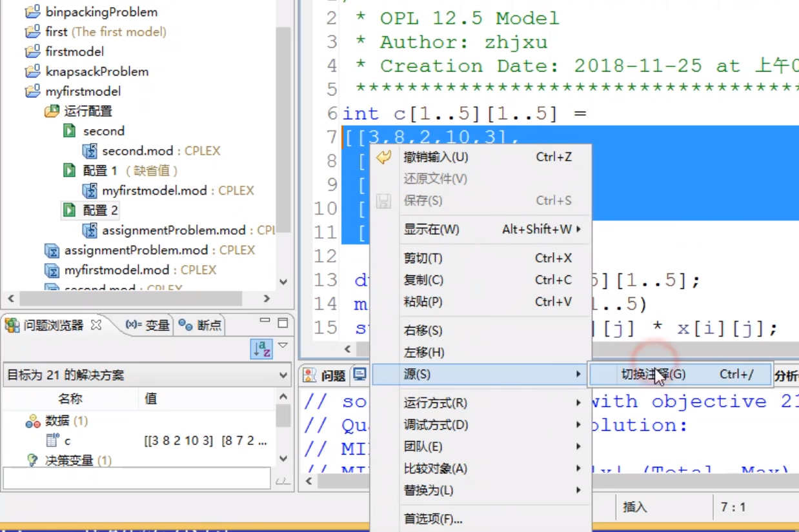Click the 配置 1 run configuration icon
The width and height of the screenshot is (799, 532).
[x=70, y=170]
